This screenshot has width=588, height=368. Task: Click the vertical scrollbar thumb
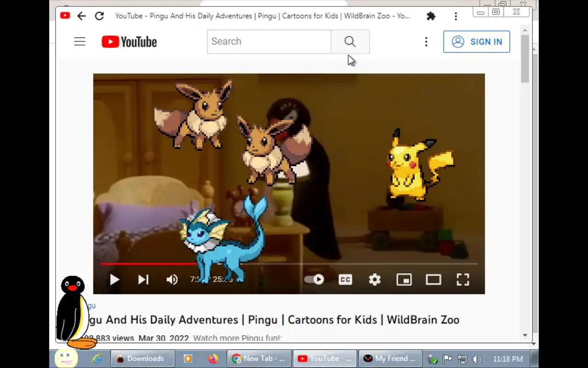coord(525,59)
